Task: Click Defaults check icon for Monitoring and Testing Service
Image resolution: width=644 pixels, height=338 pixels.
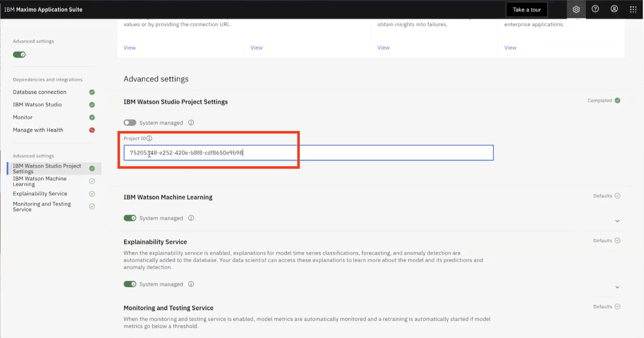Action: (x=617, y=307)
